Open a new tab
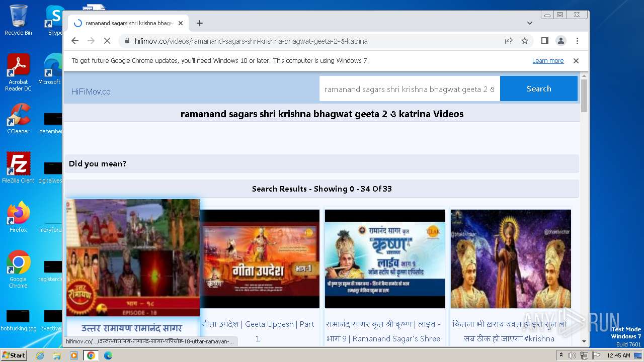The width and height of the screenshot is (644, 362). (200, 23)
